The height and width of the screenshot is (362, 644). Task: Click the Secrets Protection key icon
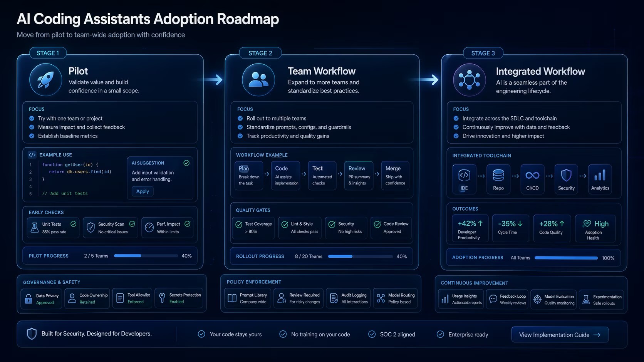click(x=162, y=298)
